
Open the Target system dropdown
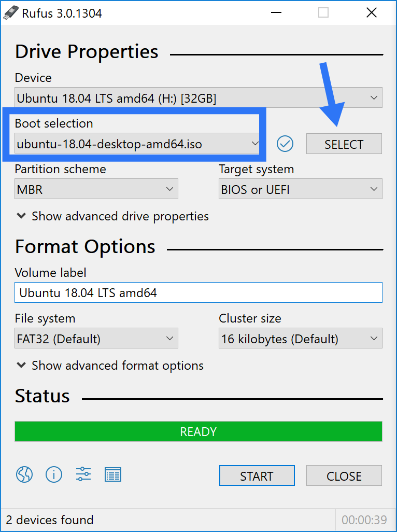[301, 189]
